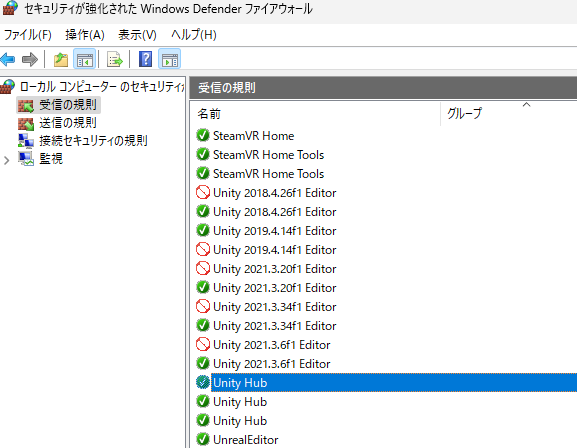The width and height of the screenshot is (577, 448).
Task: Click the 監視 monitor tree icon
Action: click(26, 159)
